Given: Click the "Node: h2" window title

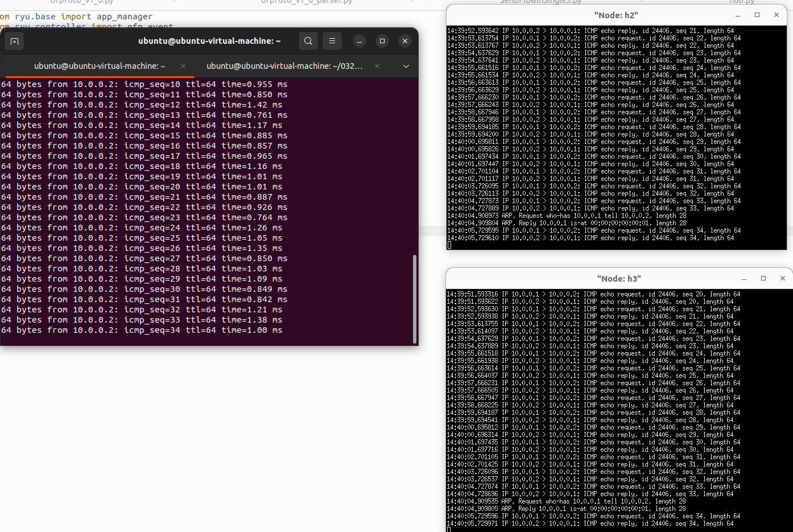Looking at the screenshot, I should pyautogui.click(x=617, y=15).
